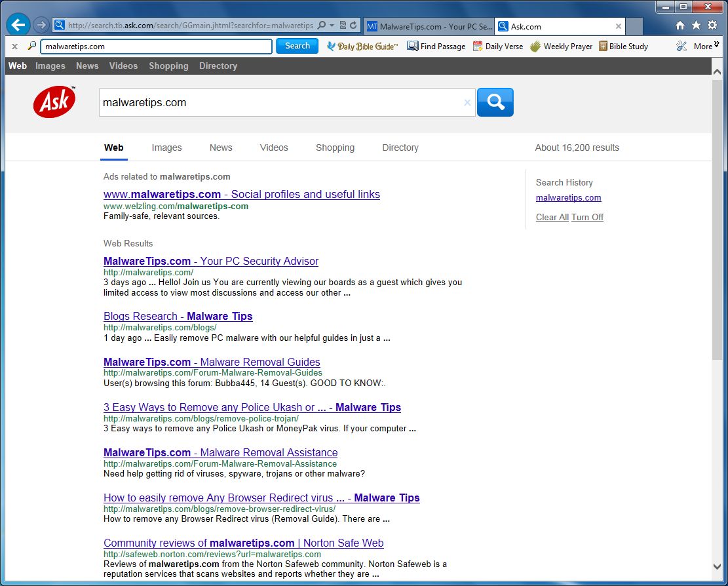Screen dimensions: 728x586
Task: Open the browser Home page icon
Action: coord(680,26)
